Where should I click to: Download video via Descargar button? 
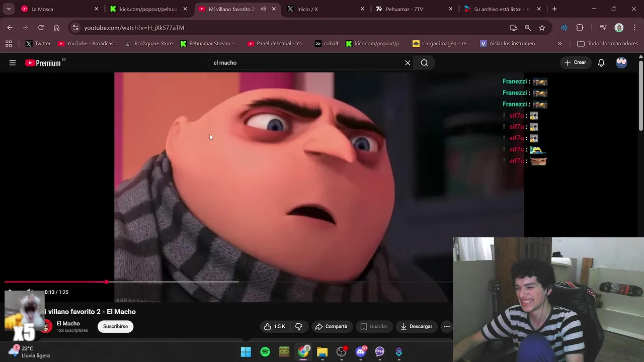[416, 327]
